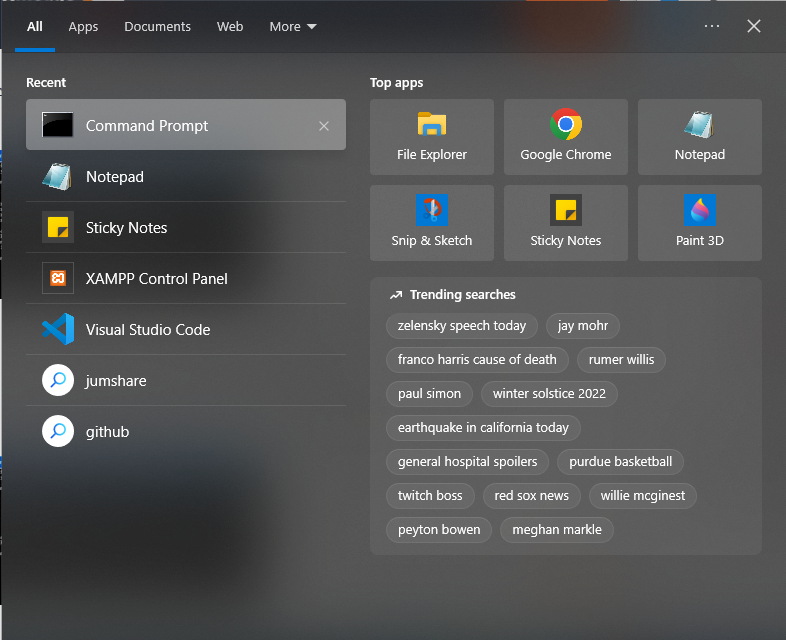786x640 pixels.
Task: Click the 'Visual Studio Code' label
Action: tap(148, 330)
